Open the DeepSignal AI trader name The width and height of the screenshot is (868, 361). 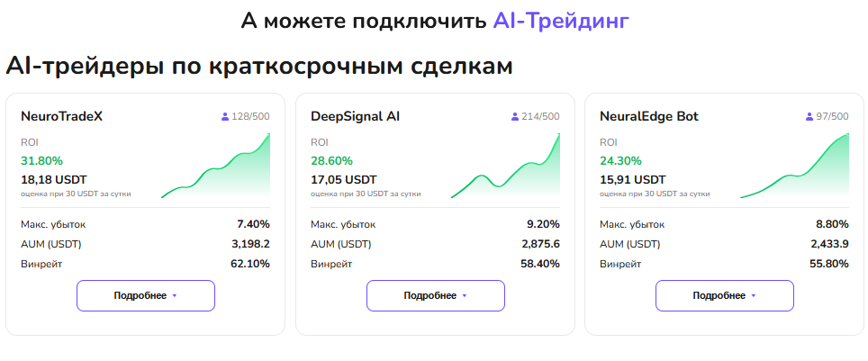pos(355,116)
